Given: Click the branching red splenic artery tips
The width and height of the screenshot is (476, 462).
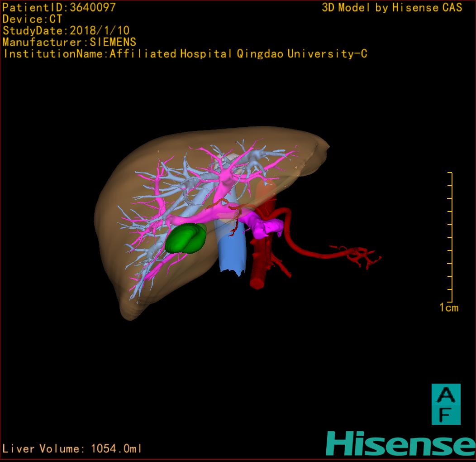Looking at the screenshot, I should point(362,256).
